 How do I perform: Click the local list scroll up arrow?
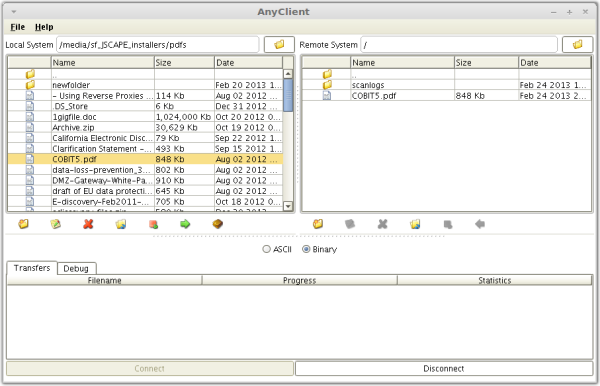(288, 74)
